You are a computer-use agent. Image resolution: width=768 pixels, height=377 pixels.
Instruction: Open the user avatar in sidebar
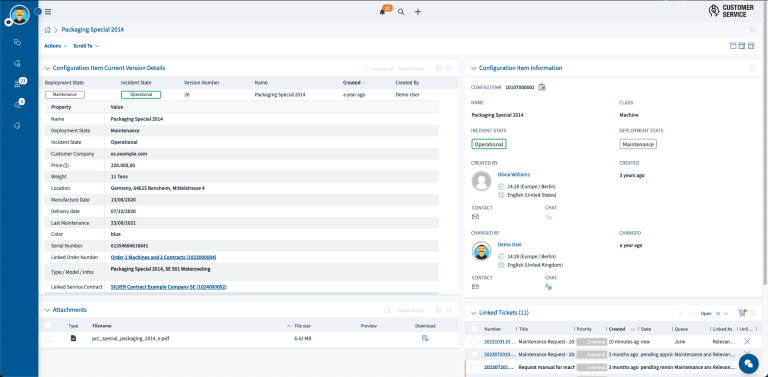click(x=20, y=15)
